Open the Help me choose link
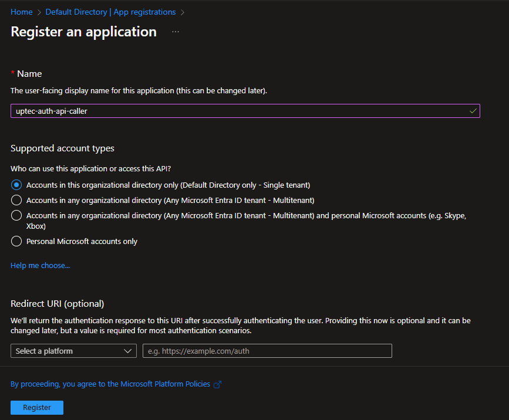This screenshot has height=420, width=509. coord(40,266)
